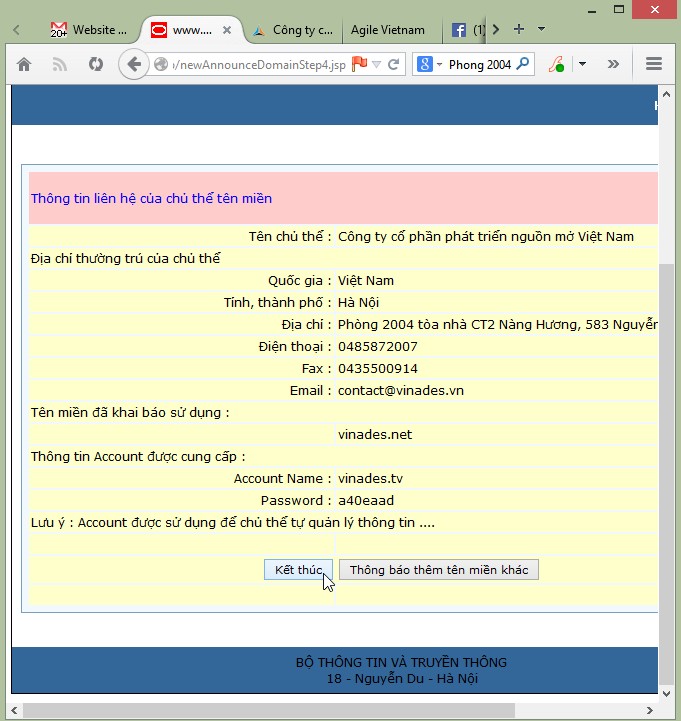Image resolution: width=681 pixels, height=721 pixels.
Task: Open the hamburger browser menu
Action: (653, 64)
